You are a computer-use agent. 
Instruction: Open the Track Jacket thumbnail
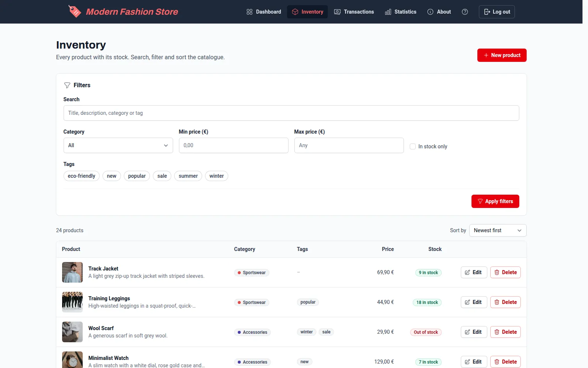[72, 272]
